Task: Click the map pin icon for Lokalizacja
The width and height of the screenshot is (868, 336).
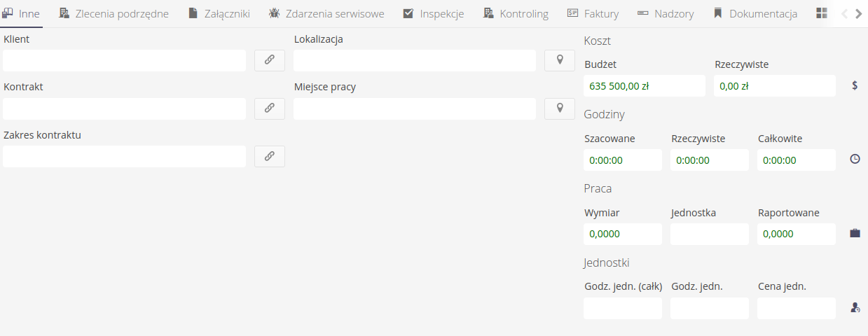Action: tap(560, 60)
